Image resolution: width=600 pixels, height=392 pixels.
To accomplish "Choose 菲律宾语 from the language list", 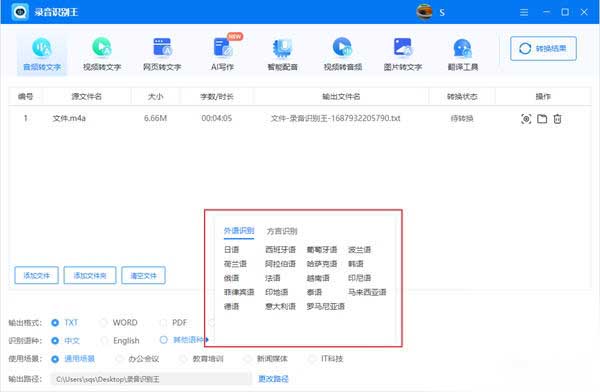I will tap(239, 292).
